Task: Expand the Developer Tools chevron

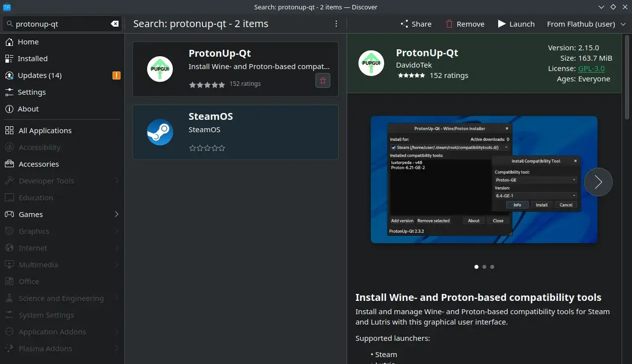Action: pyautogui.click(x=117, y=181)
